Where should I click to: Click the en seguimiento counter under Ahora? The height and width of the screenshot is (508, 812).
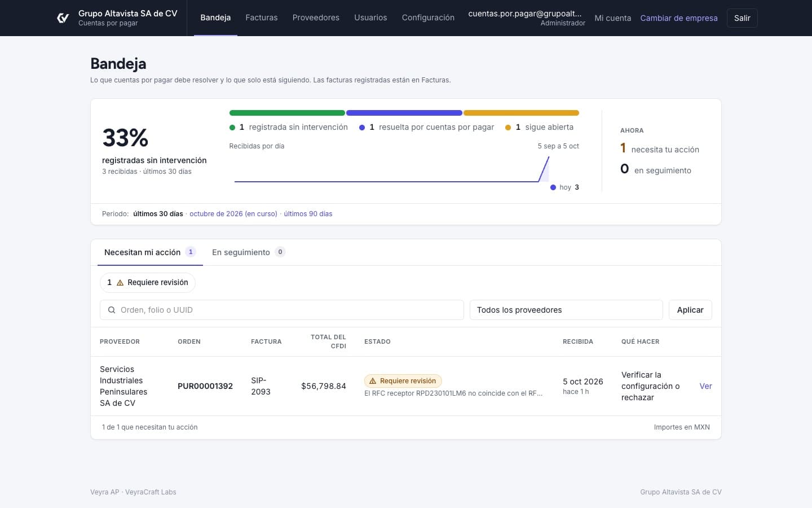tap(656, 169)
